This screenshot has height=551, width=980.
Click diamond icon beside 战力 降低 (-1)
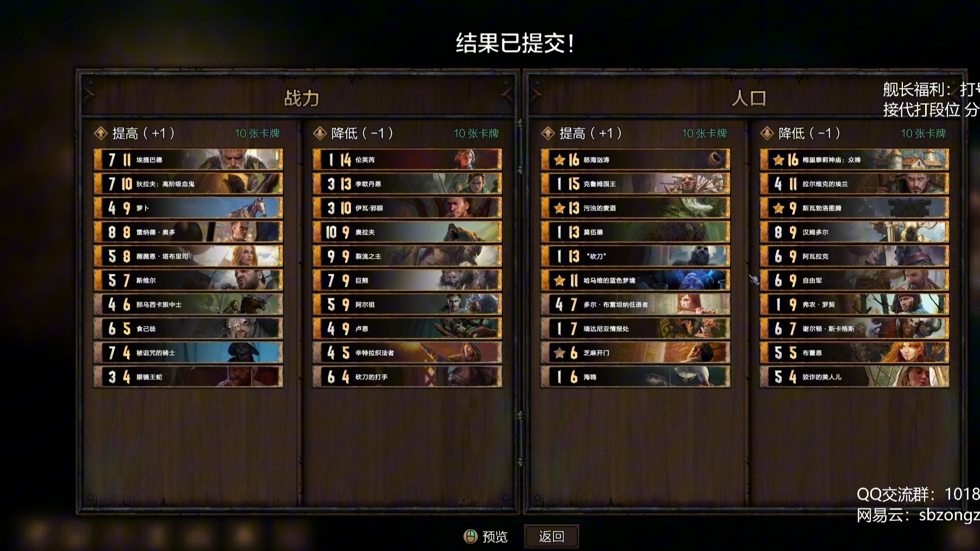320,133
